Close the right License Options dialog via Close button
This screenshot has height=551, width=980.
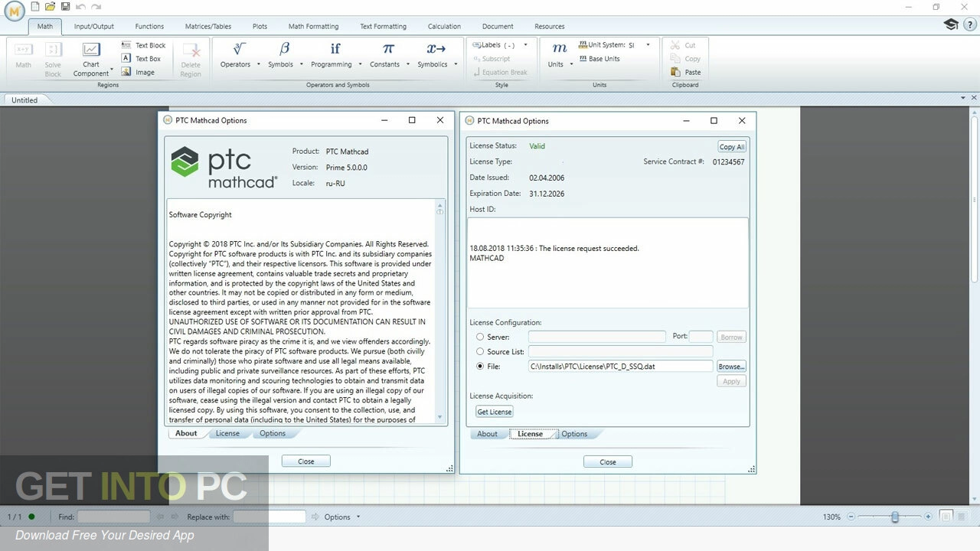pyautogui.click(x=608, y=461)
